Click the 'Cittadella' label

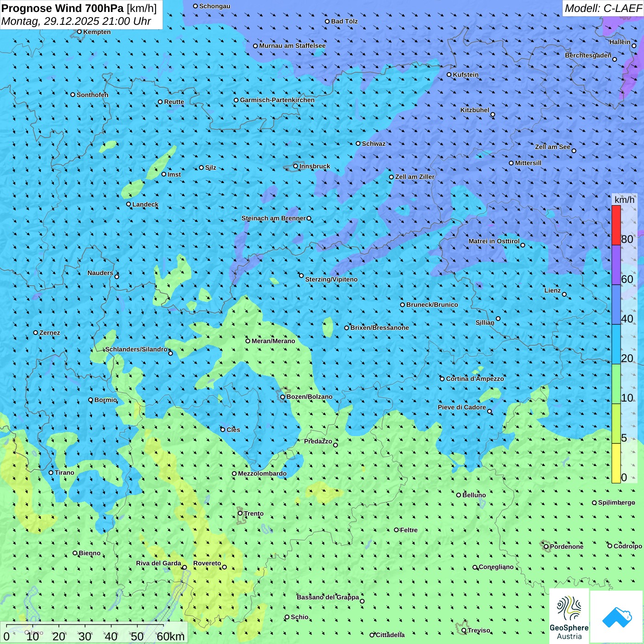pos(391,635)
